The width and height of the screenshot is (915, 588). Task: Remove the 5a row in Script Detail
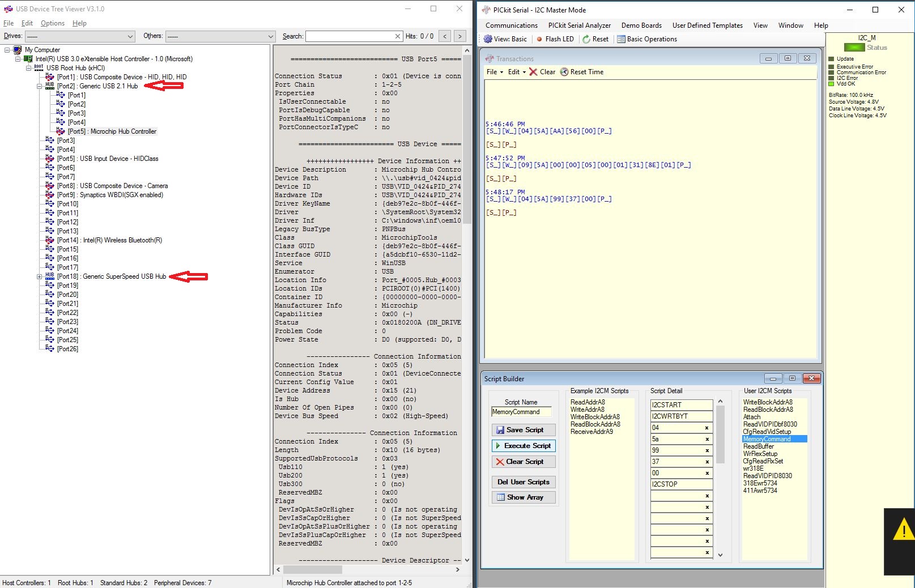pos(707,439)
